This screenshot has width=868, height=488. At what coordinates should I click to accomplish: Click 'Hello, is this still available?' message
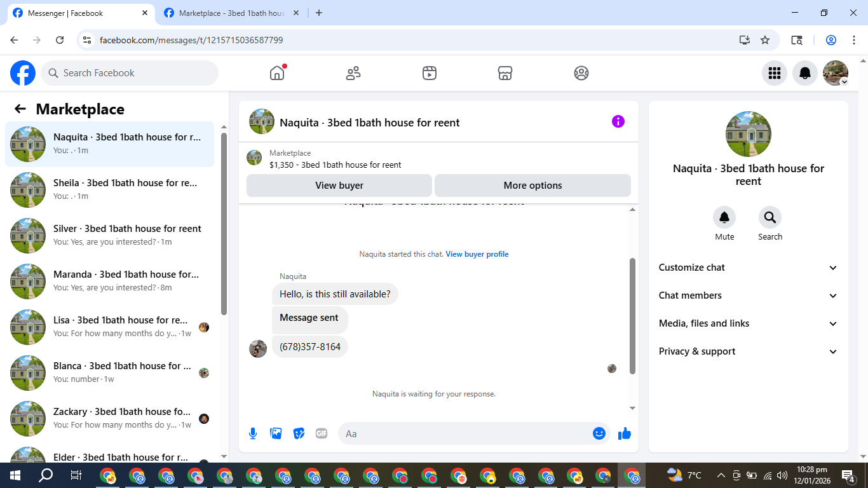(335, 294)
